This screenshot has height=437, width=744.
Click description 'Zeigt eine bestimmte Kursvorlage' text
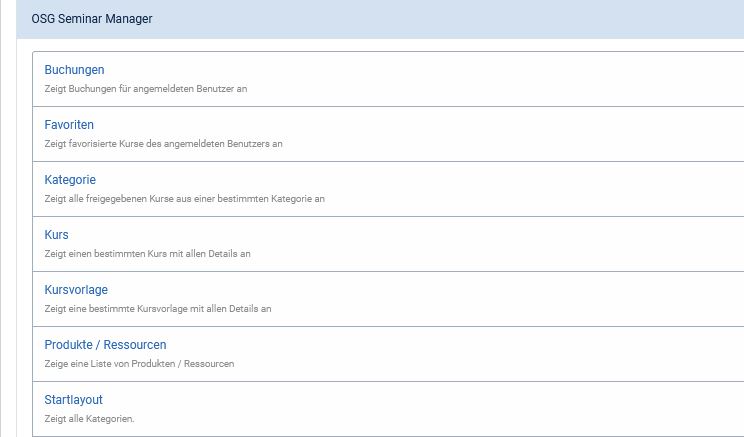(x=158, y=309)
